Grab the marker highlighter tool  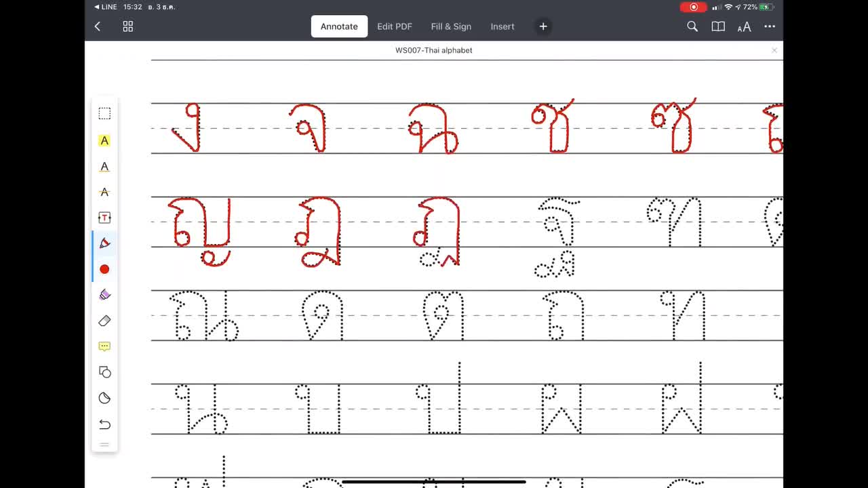point(104,294)
